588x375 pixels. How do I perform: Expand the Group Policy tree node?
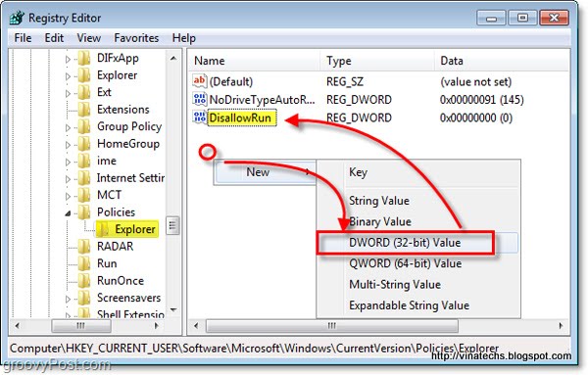[68, 127]
